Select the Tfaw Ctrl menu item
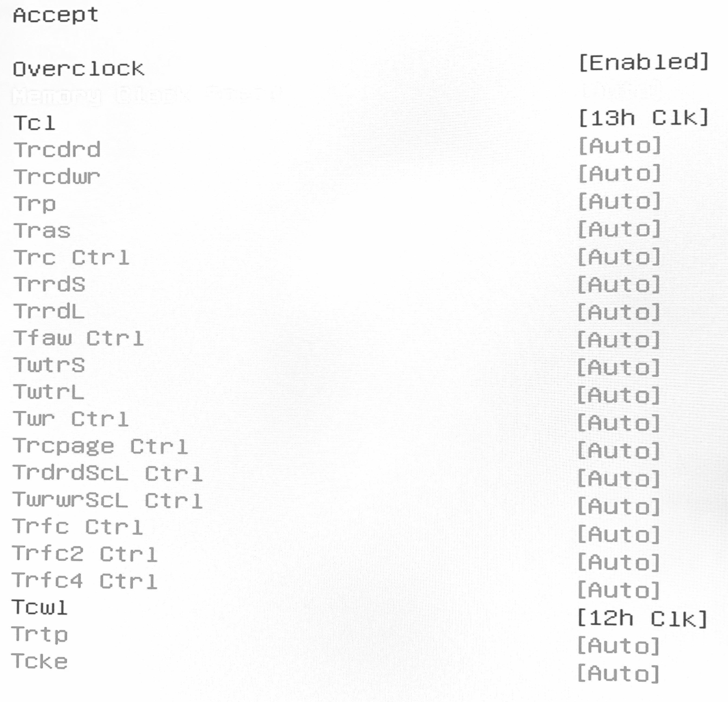Viewport: 728px width, 702px height. pos(78,338)
